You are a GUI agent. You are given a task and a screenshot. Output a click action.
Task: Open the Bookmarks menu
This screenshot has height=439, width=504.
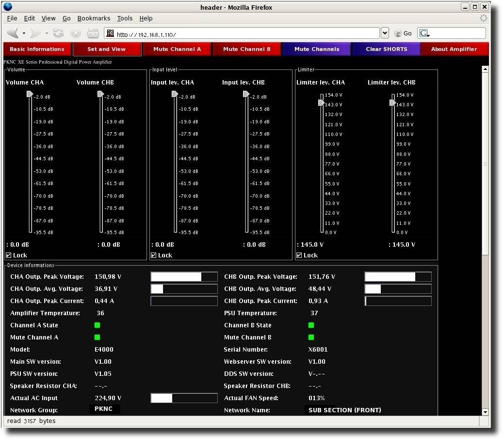(94, 18)
